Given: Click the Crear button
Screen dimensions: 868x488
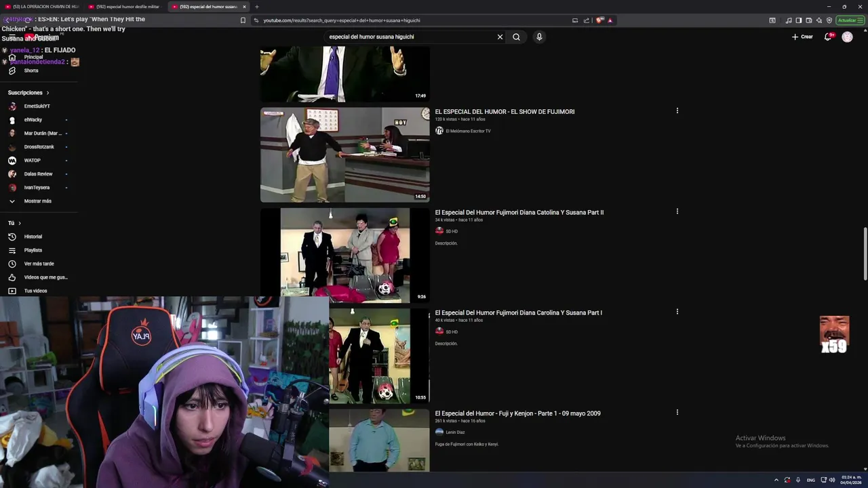Looking at the screenshot, I should 802,37.
